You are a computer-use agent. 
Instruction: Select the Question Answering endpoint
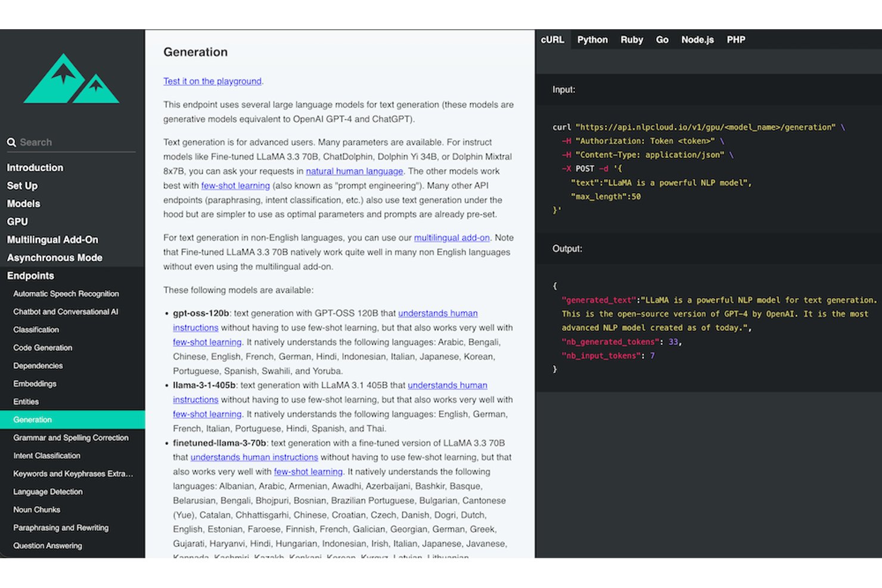[x=48, y=546]
